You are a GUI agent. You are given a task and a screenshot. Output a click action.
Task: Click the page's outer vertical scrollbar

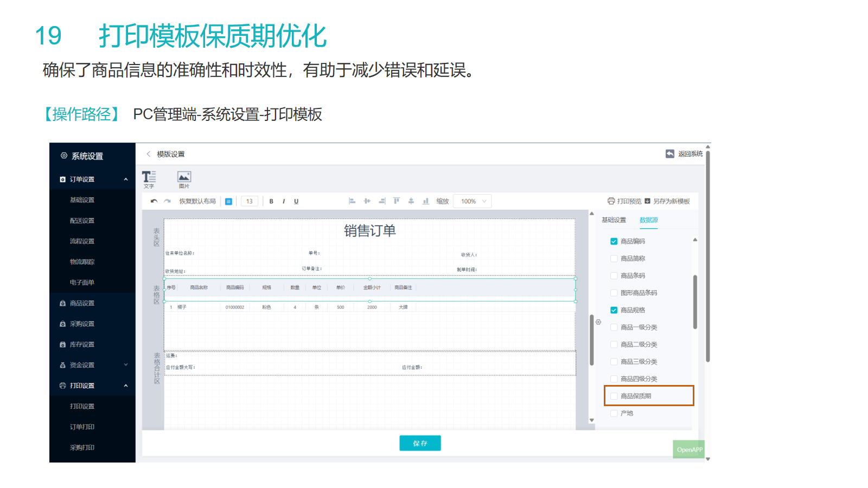click(x=707, y=256)
